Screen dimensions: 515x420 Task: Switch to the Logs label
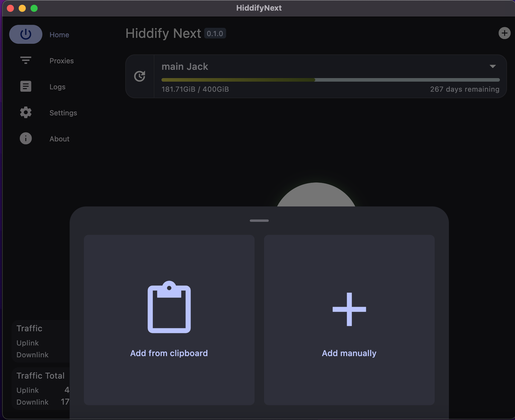click(57, 87)
